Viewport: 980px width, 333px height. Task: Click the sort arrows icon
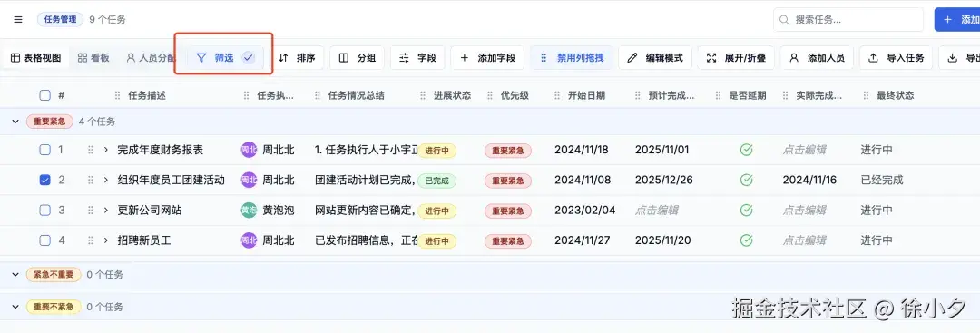click(283, 57)
